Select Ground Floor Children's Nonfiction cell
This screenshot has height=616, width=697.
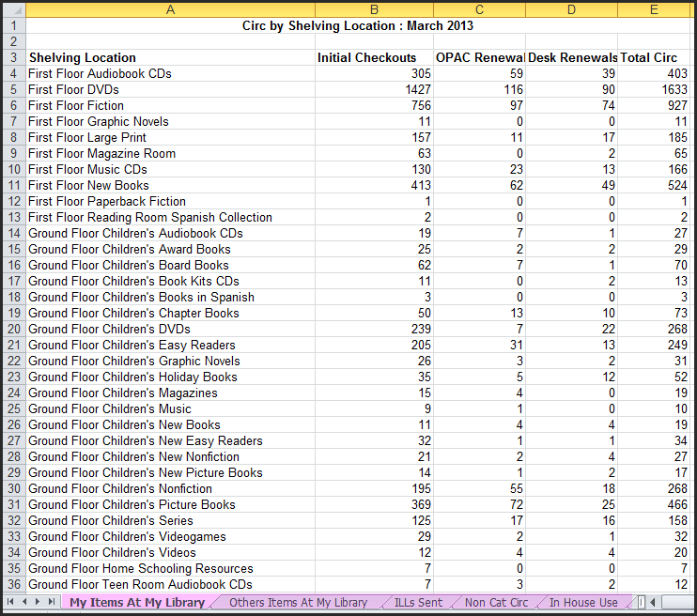tap(170, 489)
